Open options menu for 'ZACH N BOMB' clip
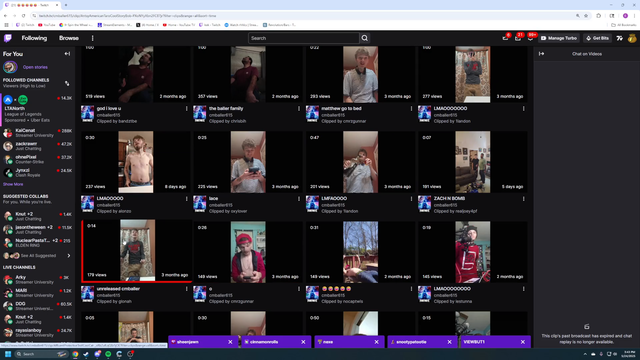 (523, 199)
